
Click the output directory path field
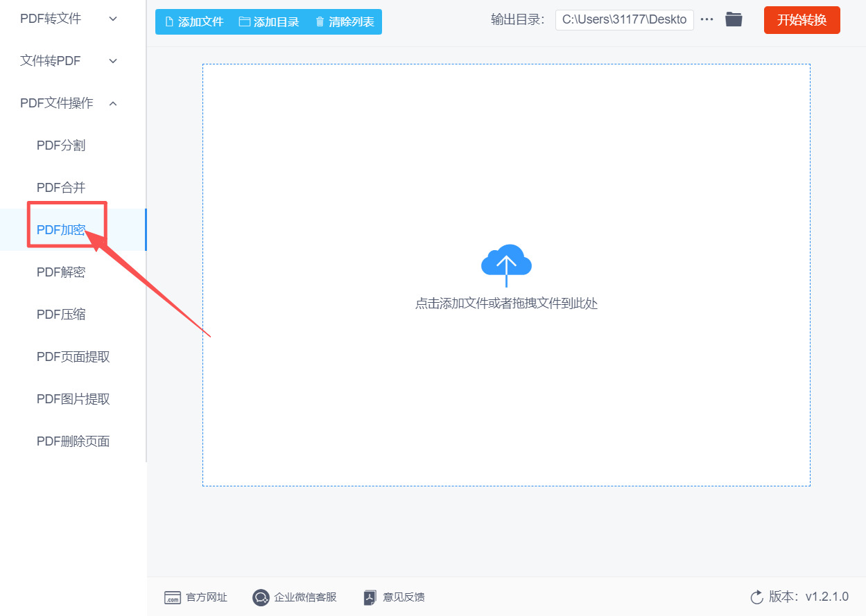(625, 20)
